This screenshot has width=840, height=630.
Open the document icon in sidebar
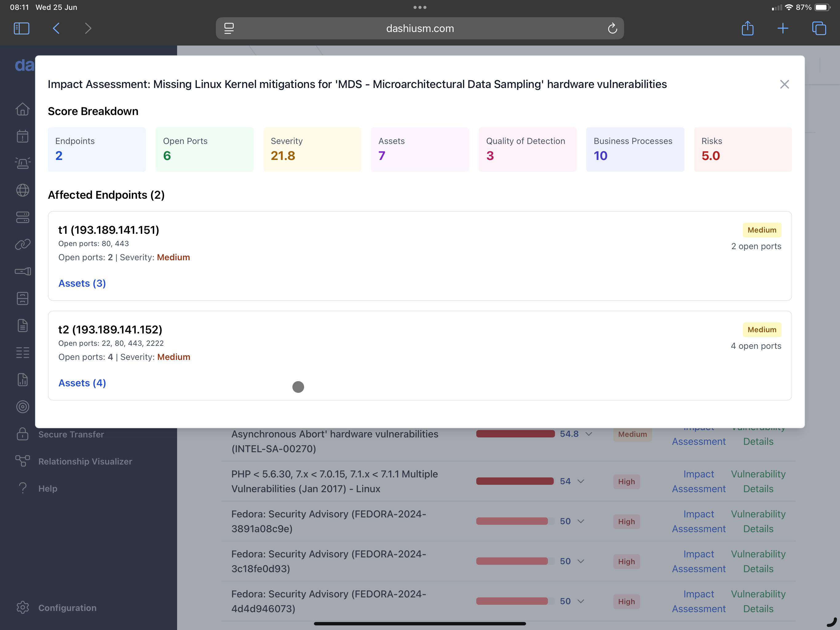pyautogui.click(x=22, y=326)
